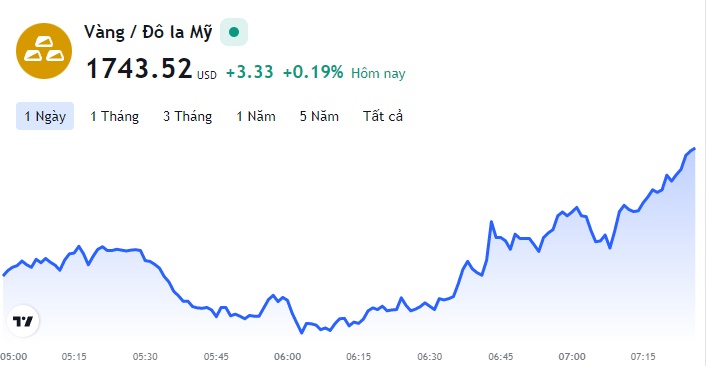Switch to the 1 Tháng range
This screenshot has width=706, height=366.
pos(114,116)
